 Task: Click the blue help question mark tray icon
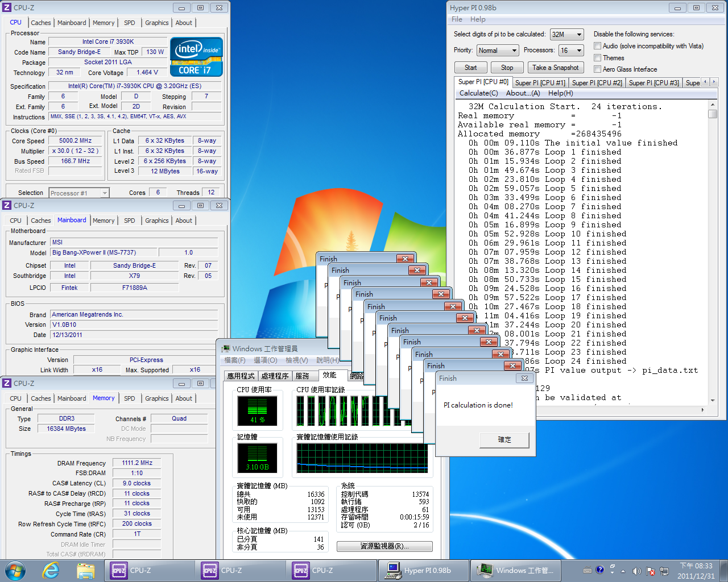click(x=599, y=569)
